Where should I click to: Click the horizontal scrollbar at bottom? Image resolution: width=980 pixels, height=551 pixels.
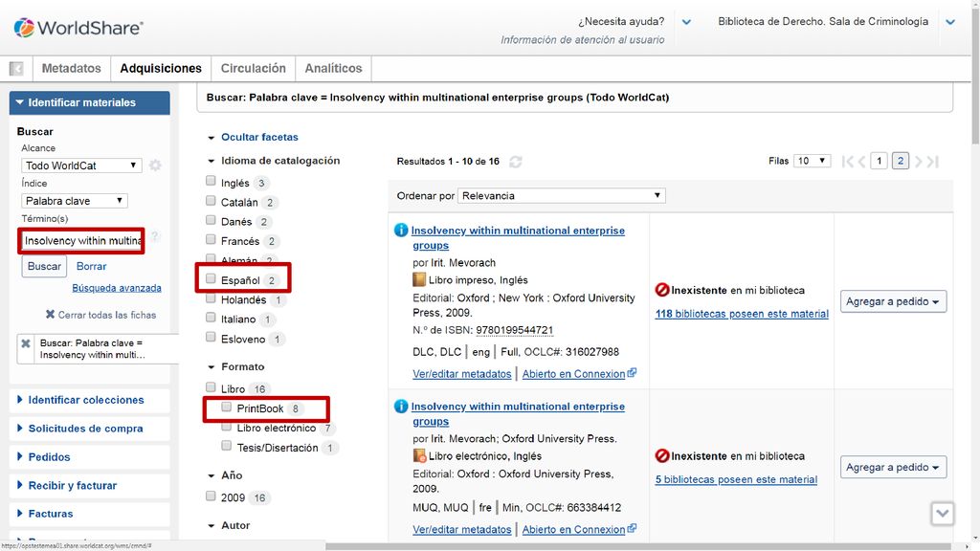tap(637, 546)
